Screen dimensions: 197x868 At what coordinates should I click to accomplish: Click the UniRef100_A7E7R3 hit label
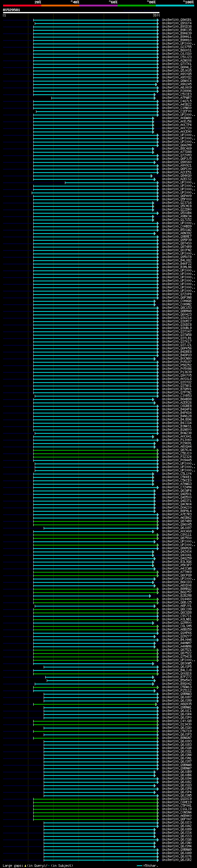pyautogui.click(x=176, y=515)
